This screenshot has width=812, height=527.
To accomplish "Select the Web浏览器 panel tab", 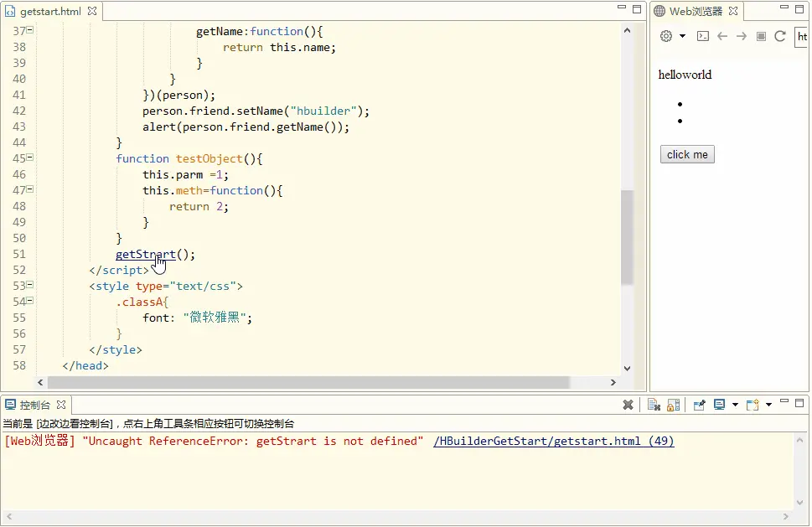I will tap(695, 12).
